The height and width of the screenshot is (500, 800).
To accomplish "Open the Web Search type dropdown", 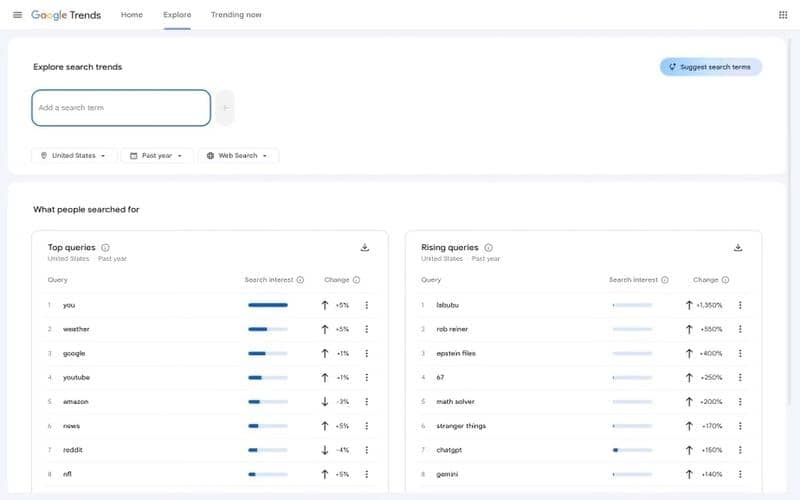I will (238, 156).
